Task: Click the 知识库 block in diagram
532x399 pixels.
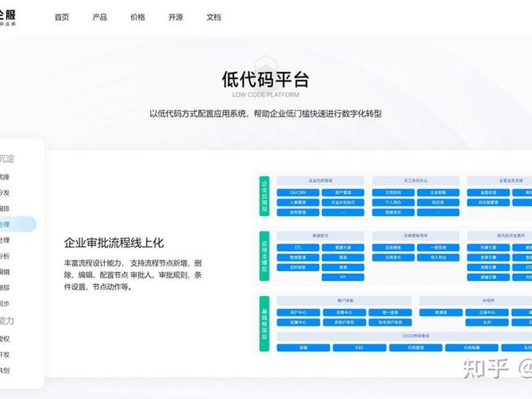Action: pyautogui.click(x=438, y=203)
